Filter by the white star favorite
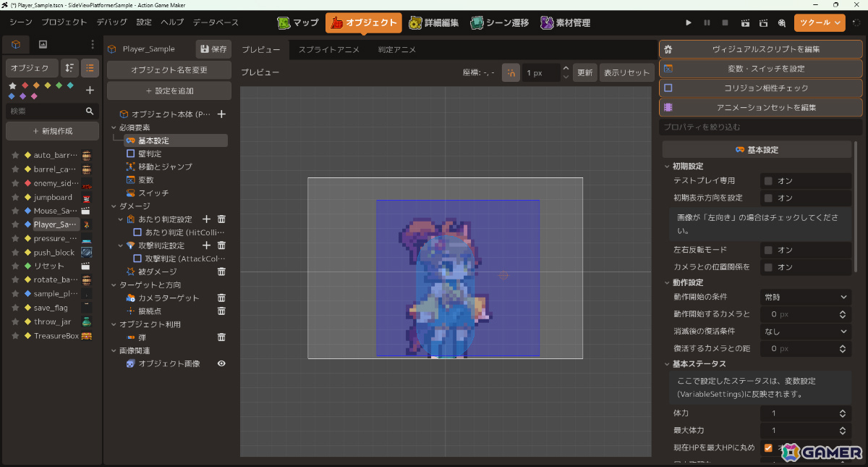The image size is (868, 467). [12, 85]
